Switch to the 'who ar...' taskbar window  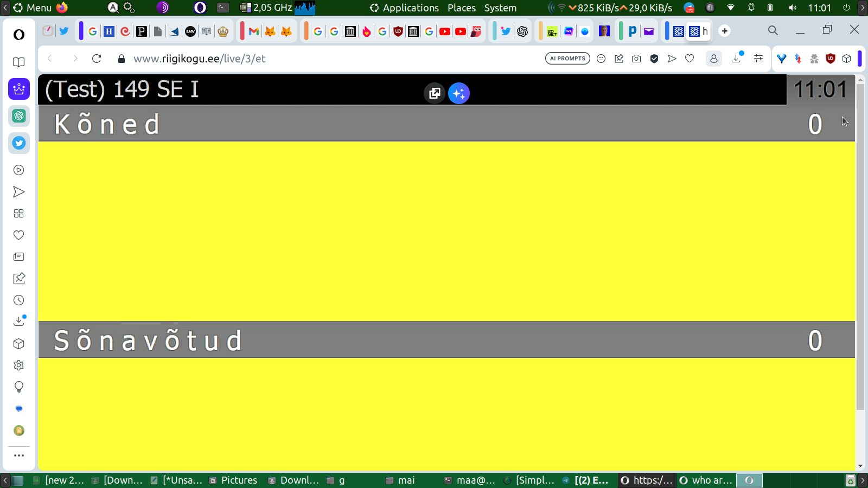pyautogui.click(x=706, y=480)
